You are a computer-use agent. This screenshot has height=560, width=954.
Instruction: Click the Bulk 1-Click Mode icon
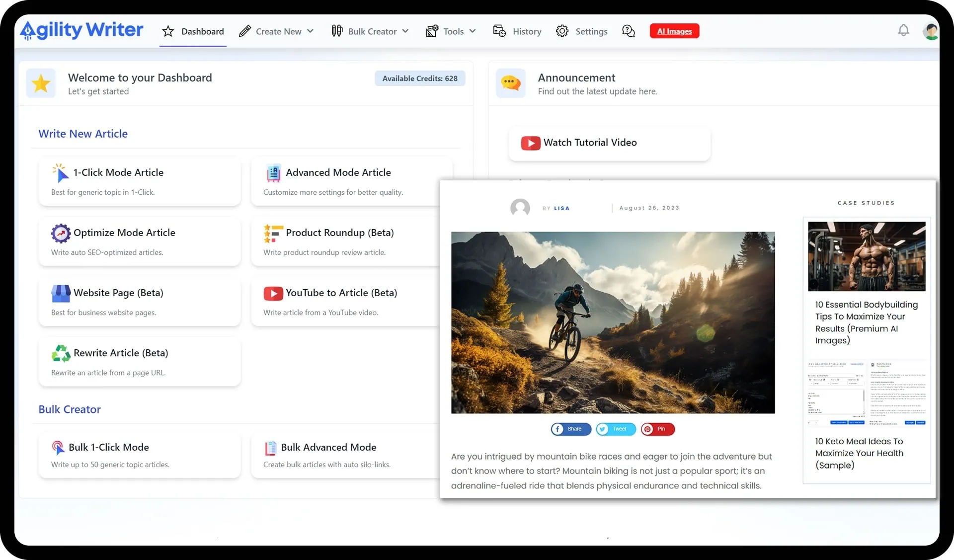(x=58, y=448)
